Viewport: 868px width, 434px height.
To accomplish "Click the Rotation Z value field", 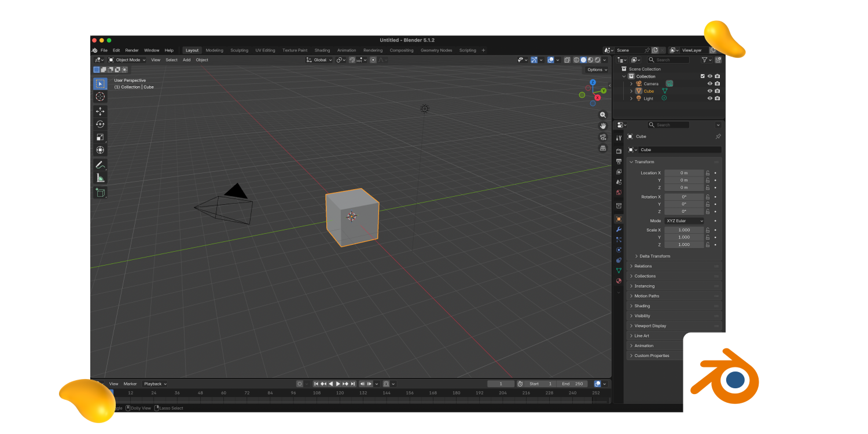I will (684, 211).
